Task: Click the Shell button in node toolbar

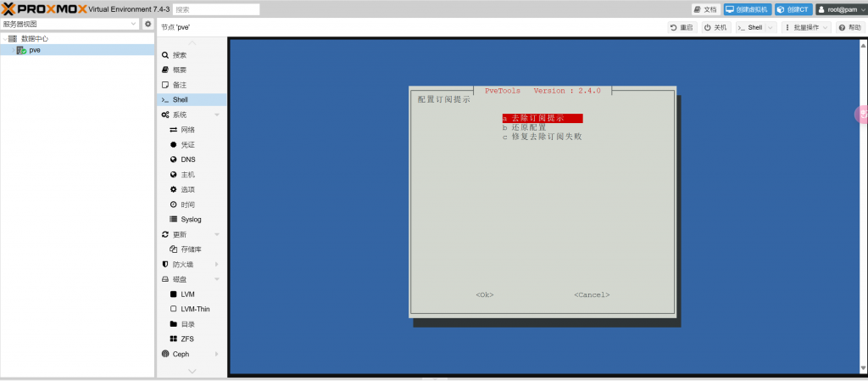Action: [x=751, y=27]
